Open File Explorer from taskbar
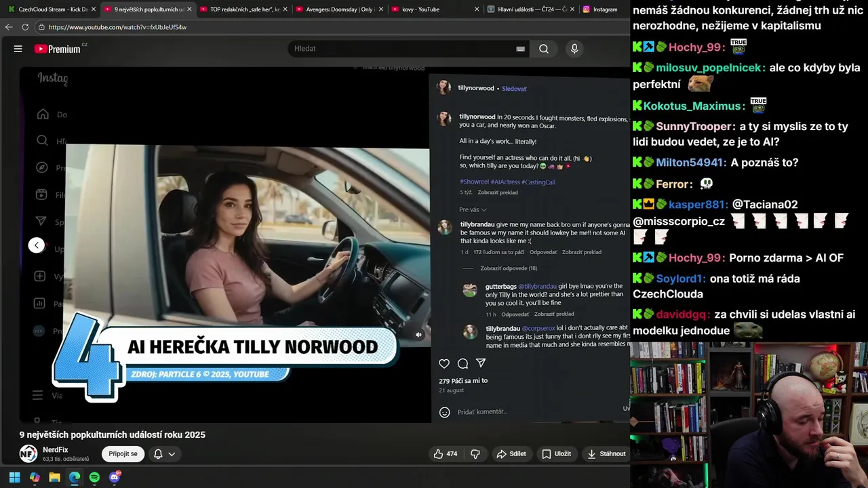The image size is (868, 488). coord(54,477)
